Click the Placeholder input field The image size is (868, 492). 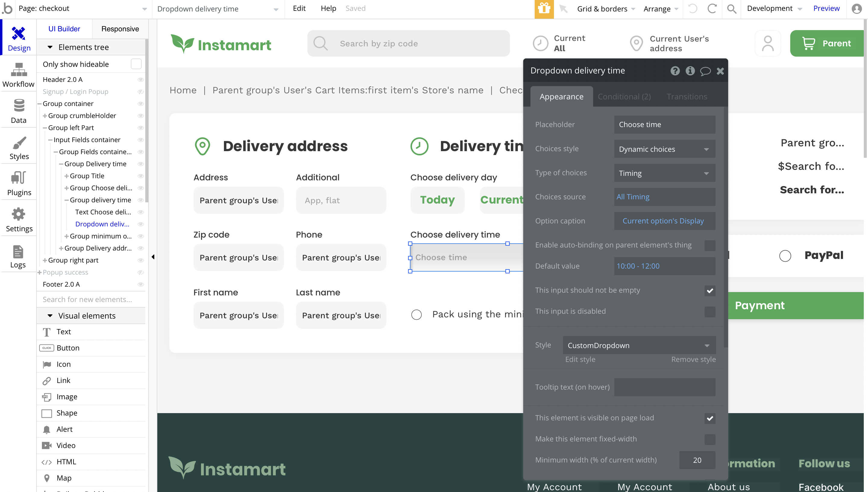[664, 124]
